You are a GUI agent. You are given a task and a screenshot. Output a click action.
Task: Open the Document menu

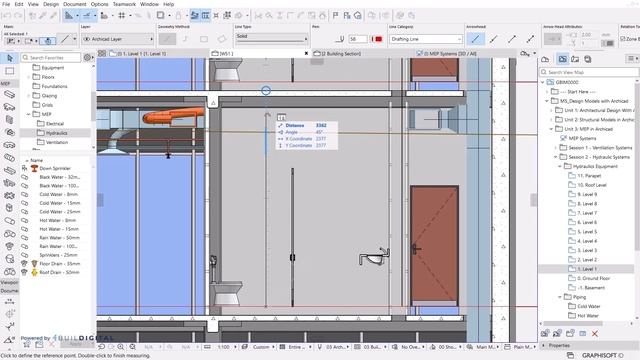point(75,4)
